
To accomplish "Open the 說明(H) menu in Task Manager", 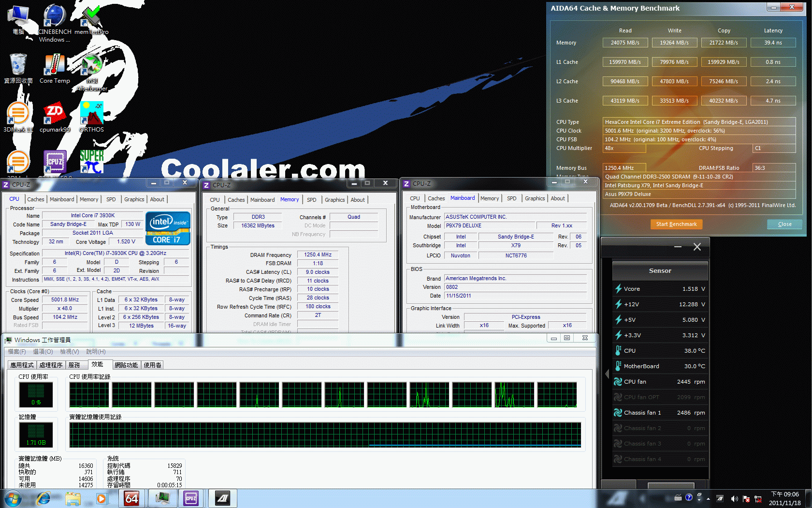I will 96,352.
